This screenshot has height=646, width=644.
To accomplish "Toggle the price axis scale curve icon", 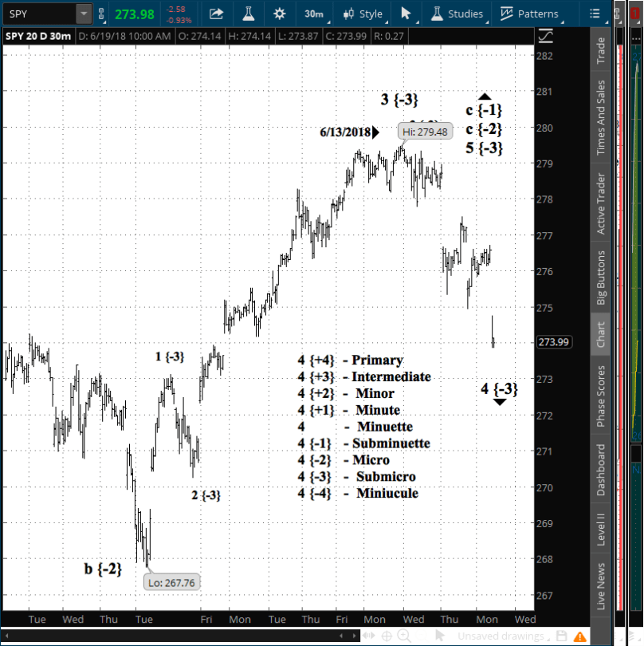I will [x=547, y=36].
